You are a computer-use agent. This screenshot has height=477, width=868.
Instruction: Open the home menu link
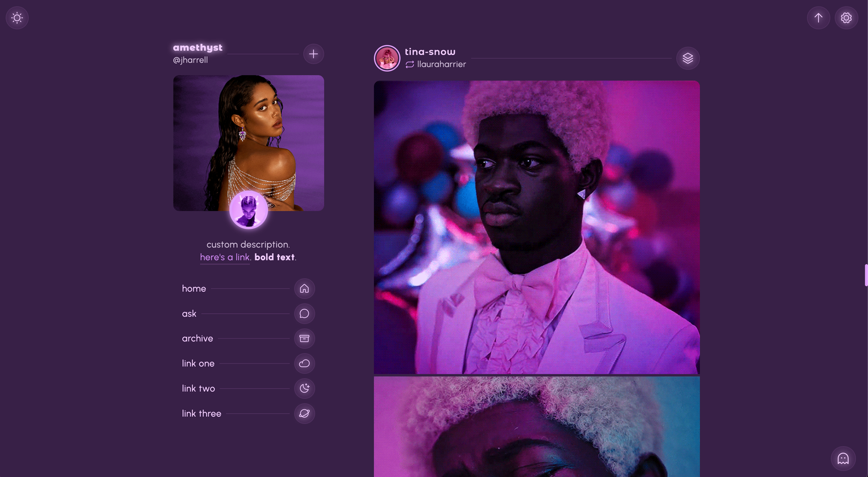(194, 289)
